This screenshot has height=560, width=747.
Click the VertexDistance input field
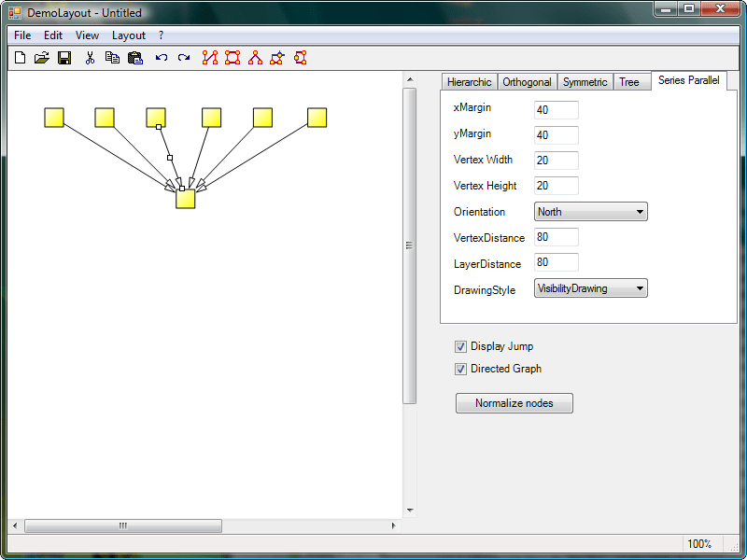tap(556, 237)
